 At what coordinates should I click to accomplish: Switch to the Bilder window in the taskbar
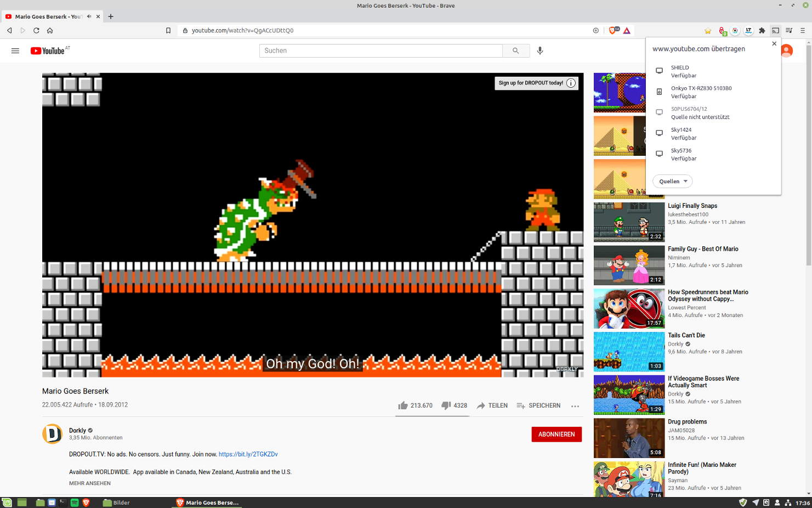(117, 503)
